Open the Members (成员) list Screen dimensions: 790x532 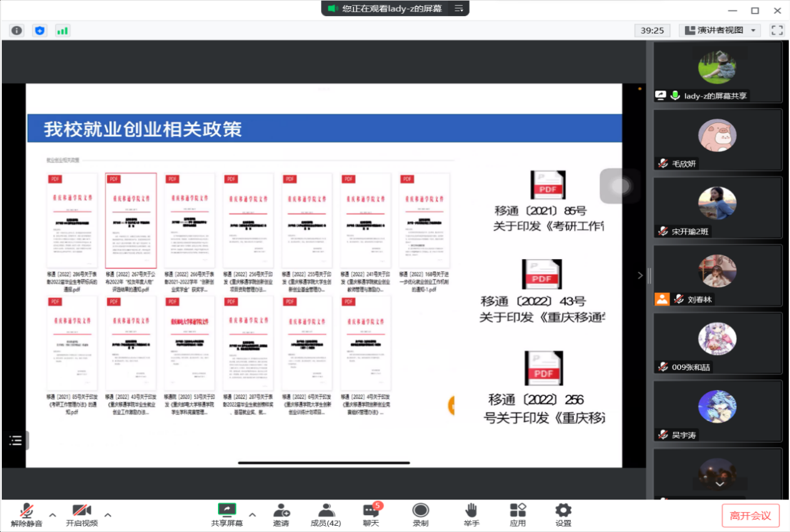(x=325, y=515)
